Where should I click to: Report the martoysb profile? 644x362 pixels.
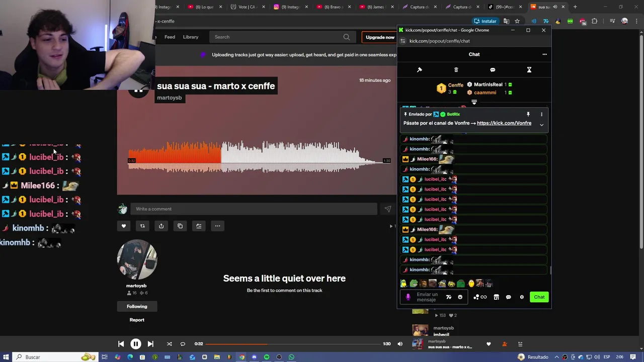(x=137, y=320)
